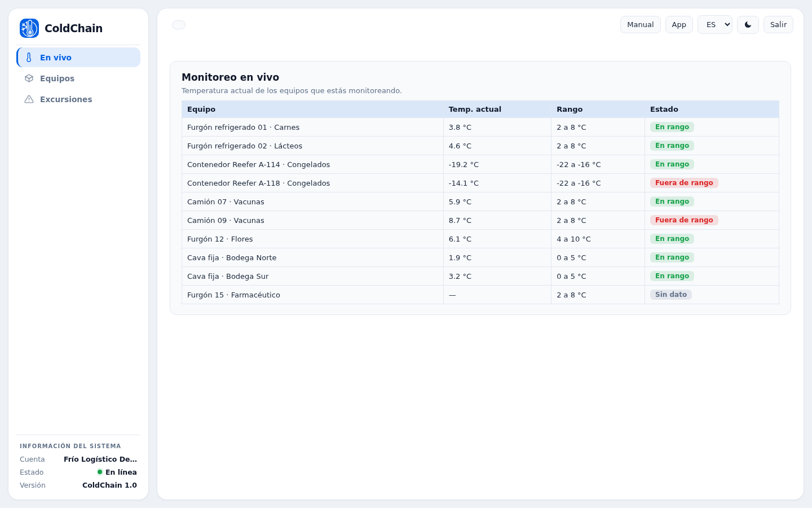Image resolution: width=812 pixels, height=508 pixels.
Task: Click the ColdChain 1.0 version text
Action: click(109, 485)
